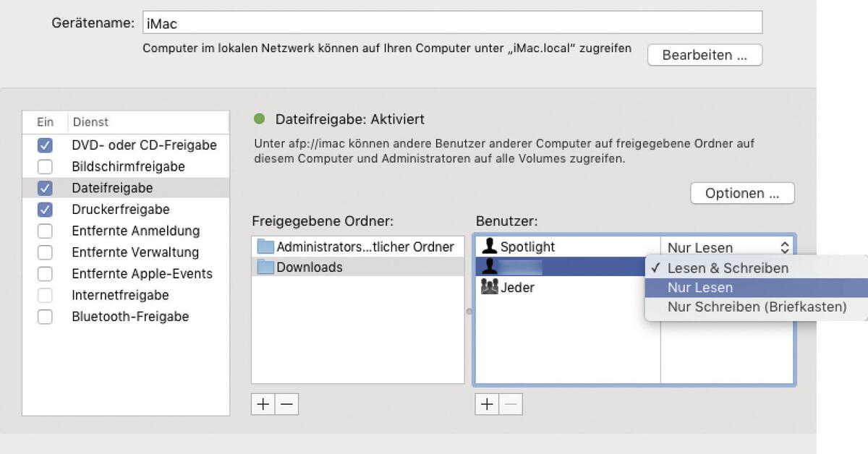
Task: Enable the Bildschirmfreigabe checkbox
Action: [x=45, y=166]
